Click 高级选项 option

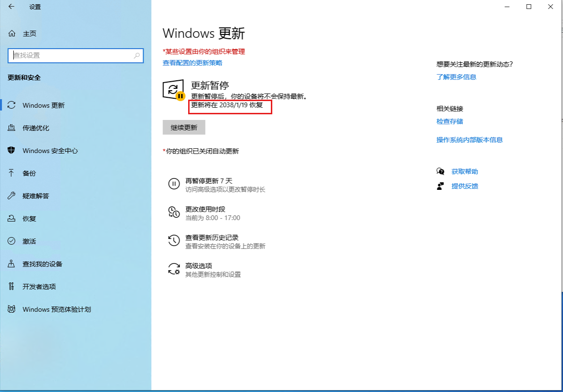(x=205, y=270)
